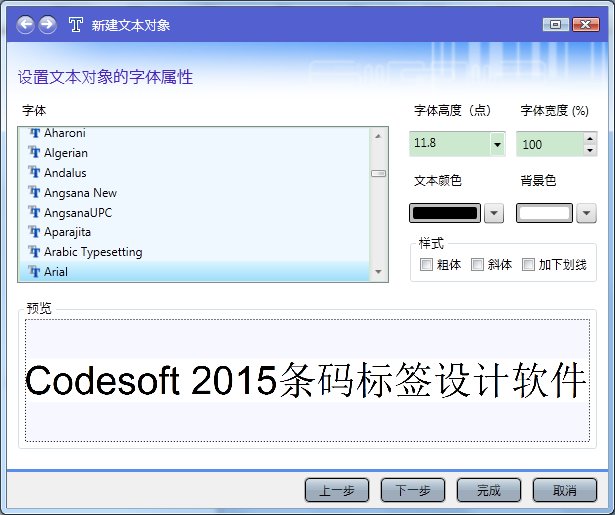Open the background color dropdown arrow

(x=586, y=213)
